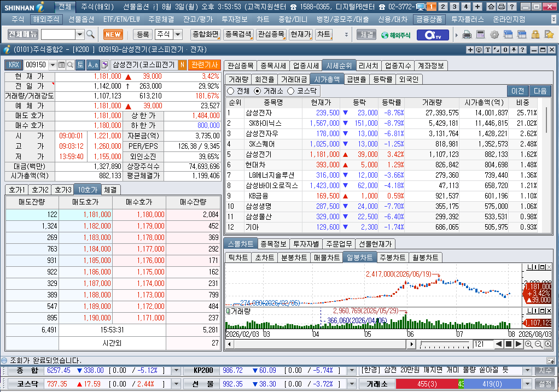Image resolution: width=559 pixels, height=392 pixels.
Task: Click the 등록 toolbar button
Action: (143, 34)
